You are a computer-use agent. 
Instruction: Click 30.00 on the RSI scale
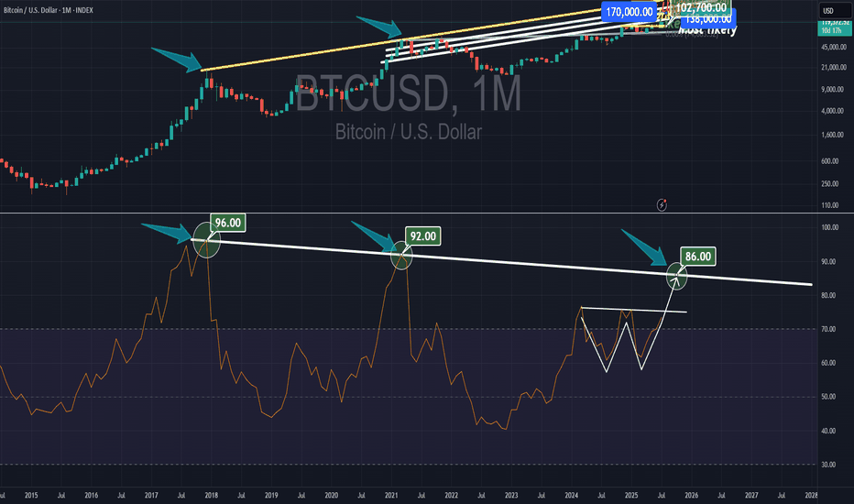[829, 465]
